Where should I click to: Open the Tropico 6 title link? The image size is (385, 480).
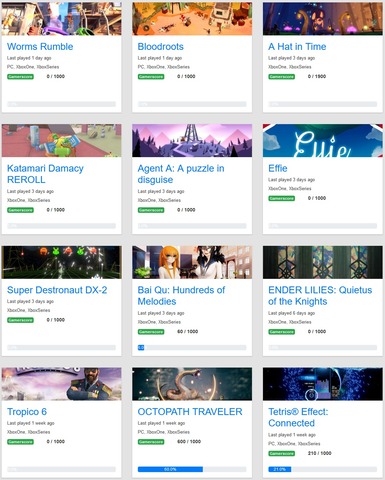point(27,412)
